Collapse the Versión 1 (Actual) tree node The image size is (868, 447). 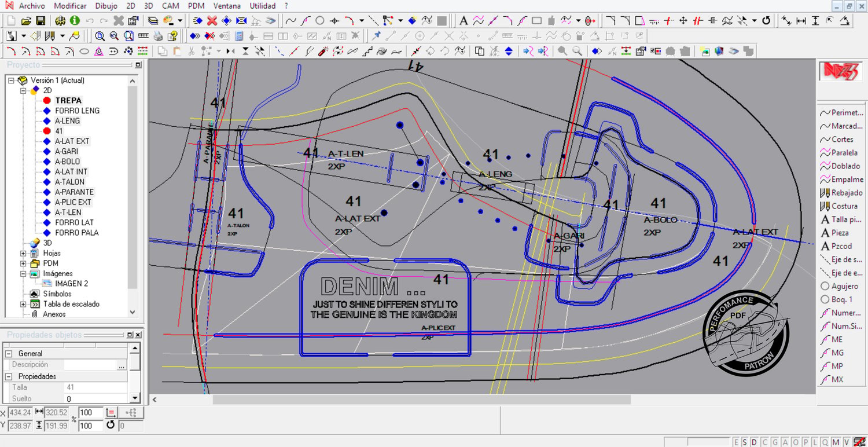(11, 80)
